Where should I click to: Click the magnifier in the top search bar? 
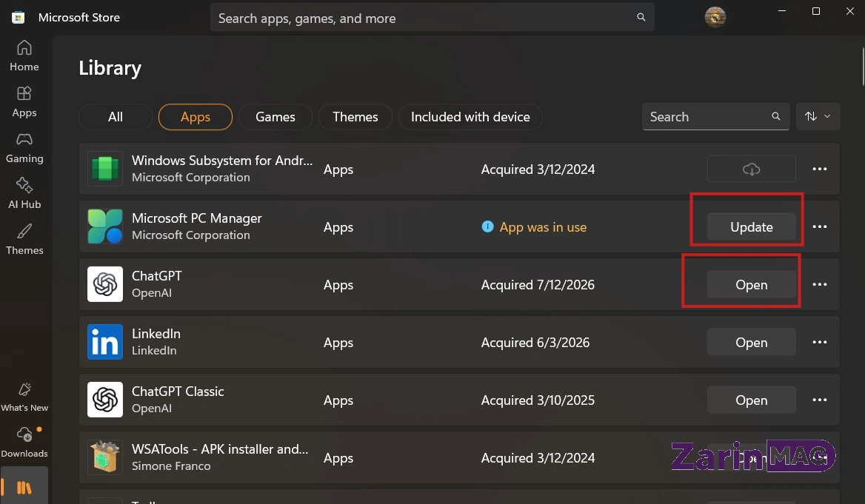coord(641,17)
